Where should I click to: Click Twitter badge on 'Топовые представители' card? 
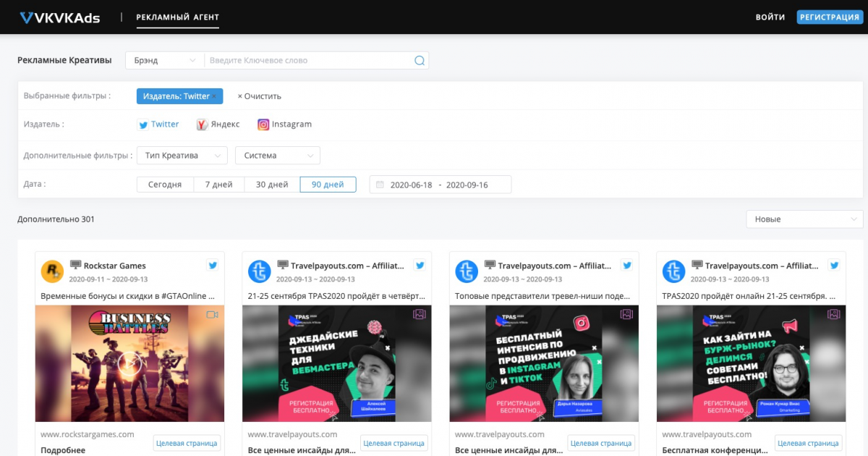tap(627, 265)
